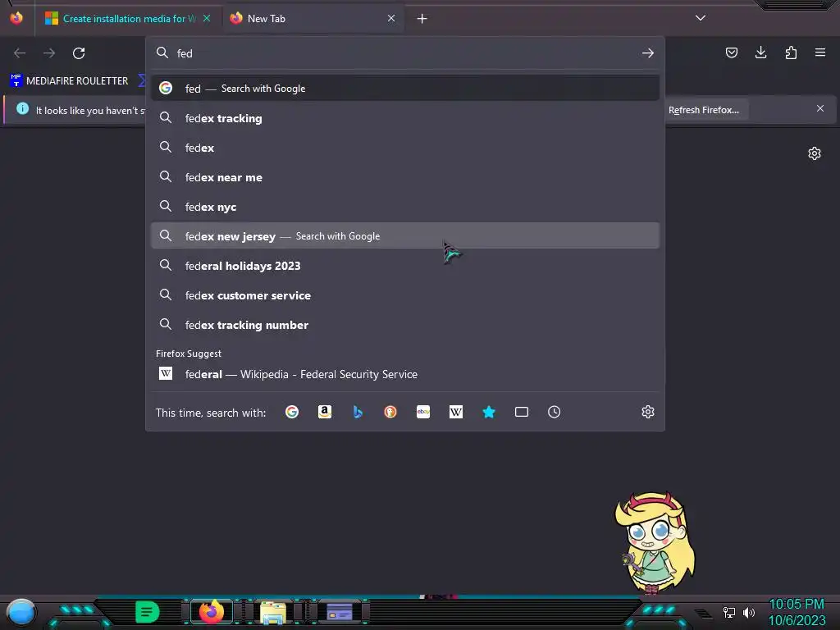Open purple window app on taskbar

339,612
